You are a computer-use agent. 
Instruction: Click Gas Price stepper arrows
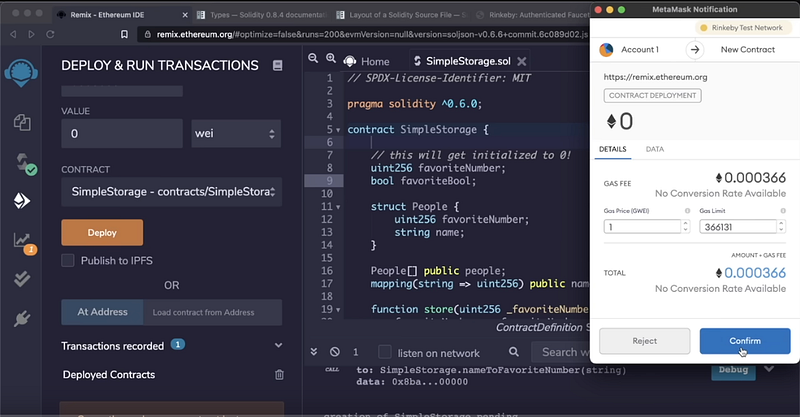click(x=685, y=227)
